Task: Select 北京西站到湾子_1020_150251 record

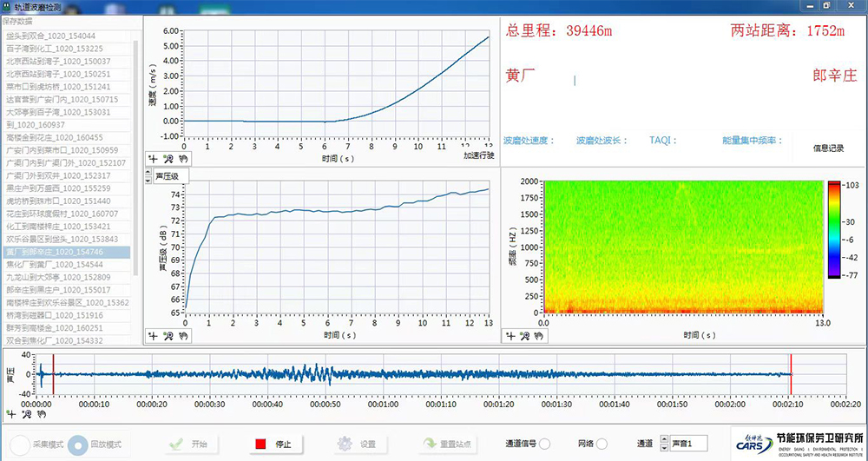Action: point(66,74)
